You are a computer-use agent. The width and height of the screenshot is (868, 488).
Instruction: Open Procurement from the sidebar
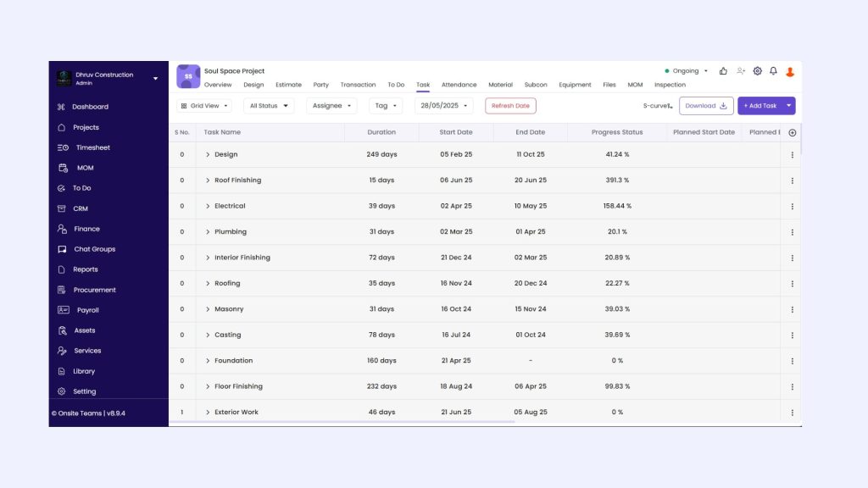pyautogui.click(x=94, y=290)
